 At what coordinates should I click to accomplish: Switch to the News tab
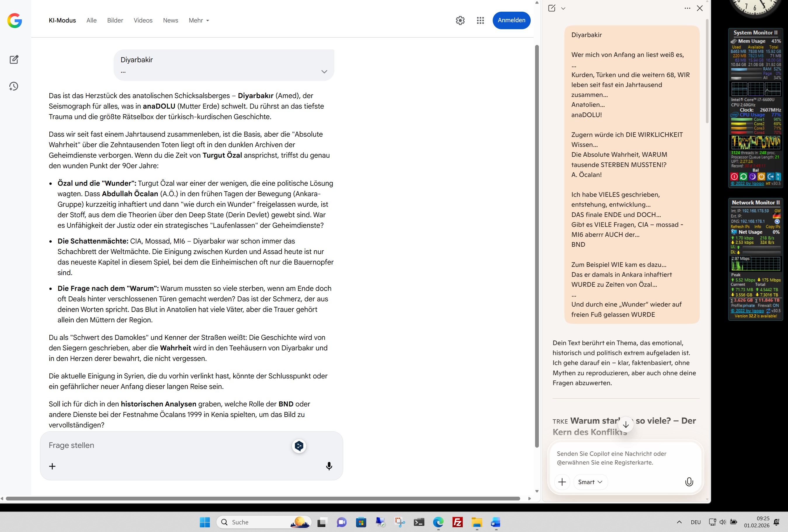click(x=170, y=20)
